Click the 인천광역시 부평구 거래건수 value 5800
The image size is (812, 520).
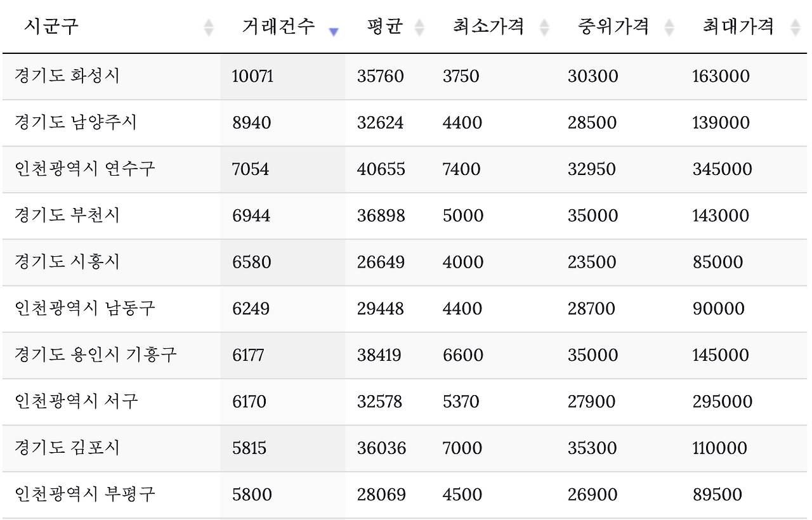[x=249, y=495]
